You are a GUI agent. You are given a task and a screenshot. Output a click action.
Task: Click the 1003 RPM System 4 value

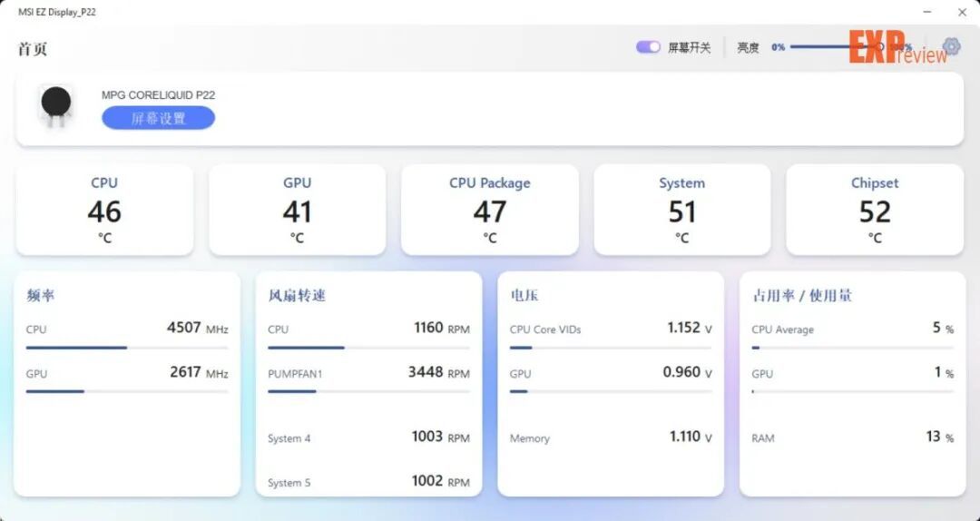441,437
